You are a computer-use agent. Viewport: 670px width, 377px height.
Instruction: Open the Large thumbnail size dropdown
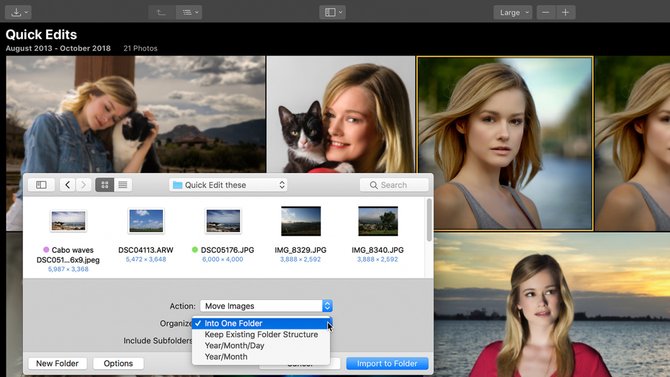click(x=513, y=12)
